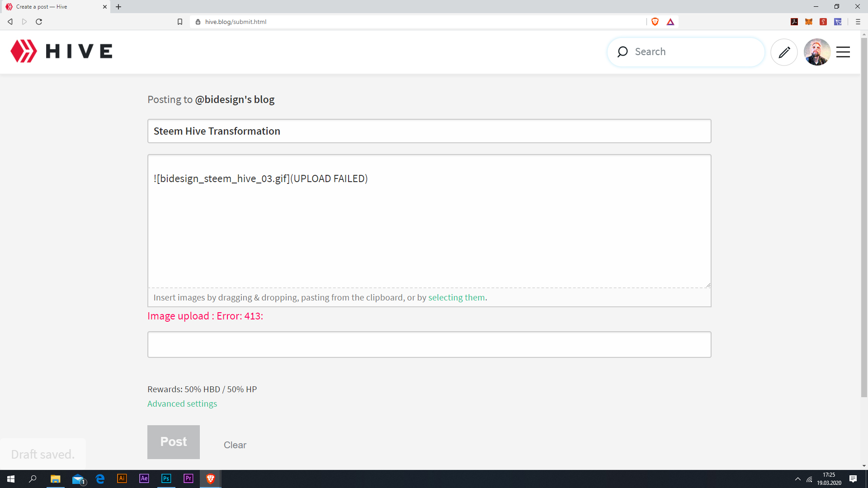Click the text area resize handle
The height and width of the screenshot is (488, 868).
click(x=708, y=285)
